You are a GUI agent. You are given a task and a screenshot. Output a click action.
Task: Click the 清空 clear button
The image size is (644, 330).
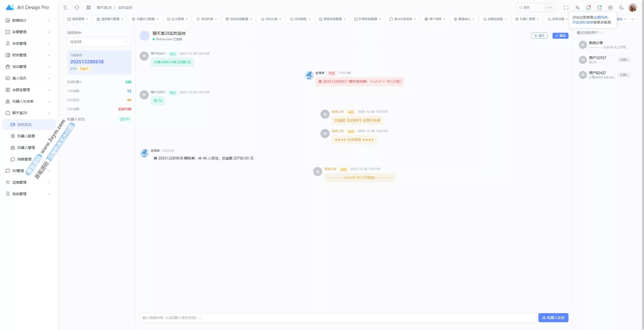(539, 36)
